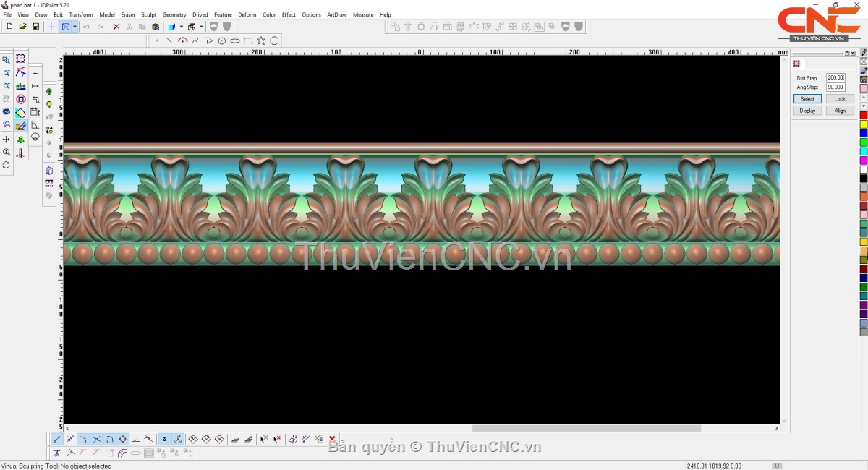Expand the wireframe box display dropdown
This screenshot has width=868, height=470.
click(x=201, y=27)
